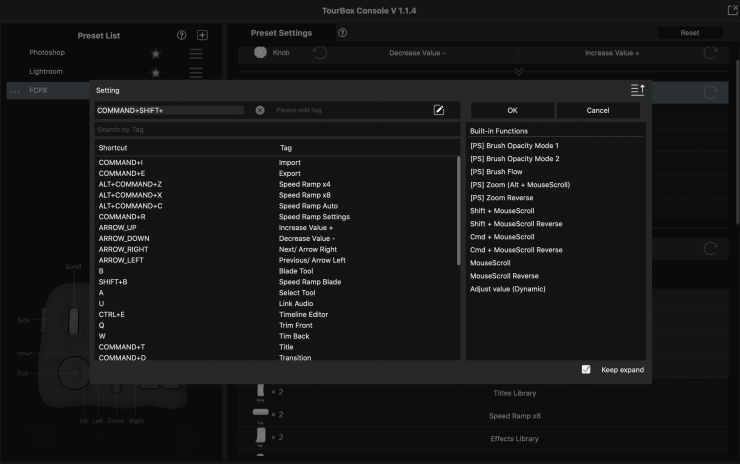Click the add preset plus icon
Image resolution: width=740 pixels, height=464 pixels.
click(202, 35)
